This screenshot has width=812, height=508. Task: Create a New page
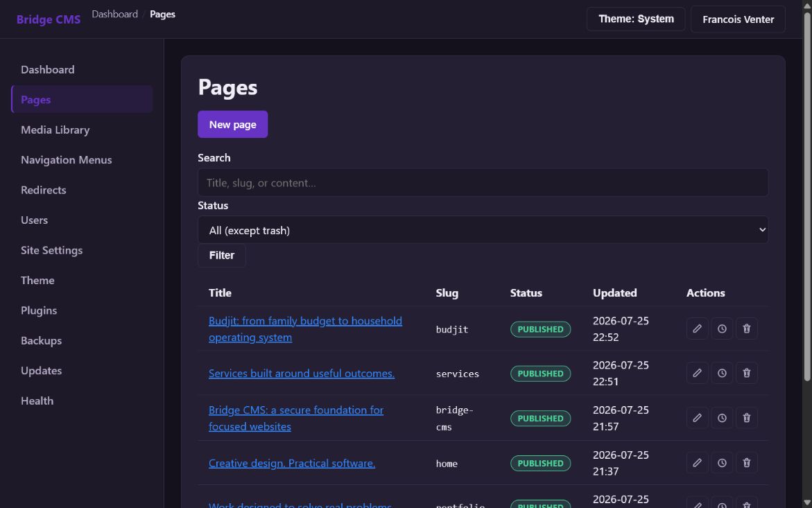[232, 124]
